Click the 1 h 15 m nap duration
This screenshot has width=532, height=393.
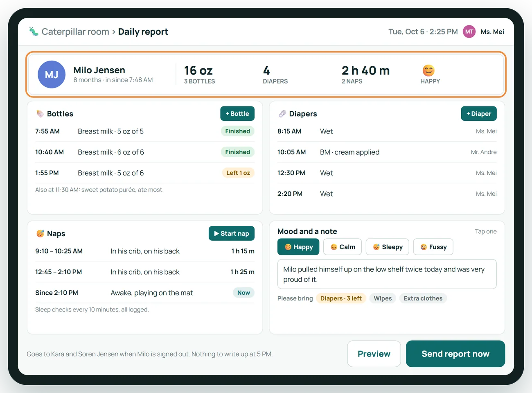point(243,251)
